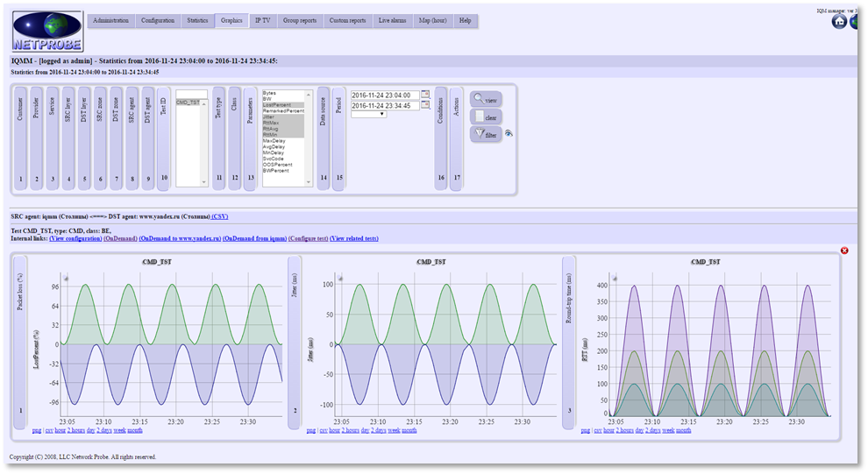Image resolution: width=868 pixels, height=474 pixels.
Task: Click the clear selection button
Action: [x=486, y=117]
